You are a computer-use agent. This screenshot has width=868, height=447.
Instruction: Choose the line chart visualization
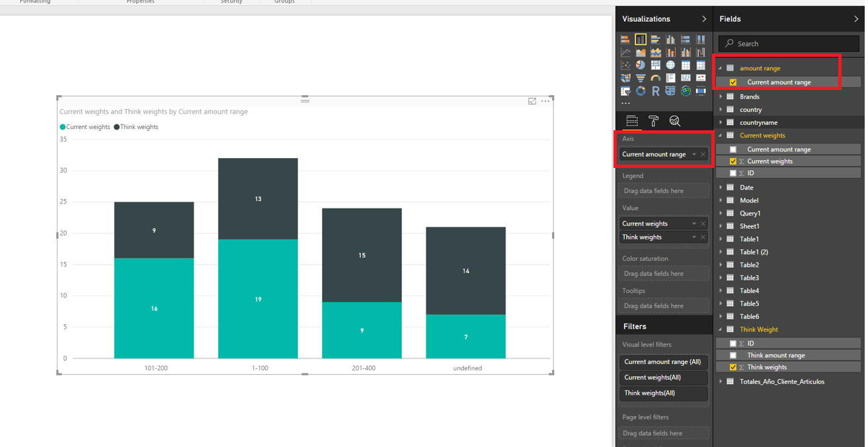[x=625, y=52]
